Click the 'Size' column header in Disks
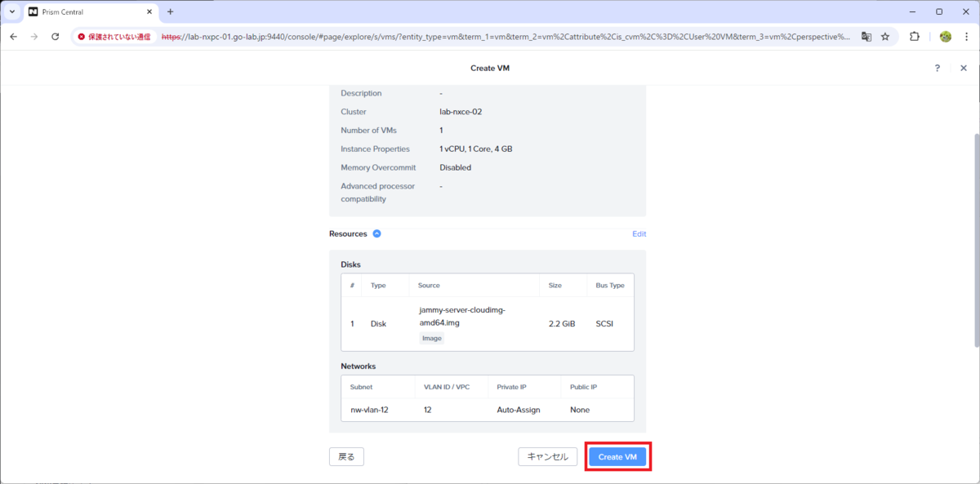 [555, 286]
